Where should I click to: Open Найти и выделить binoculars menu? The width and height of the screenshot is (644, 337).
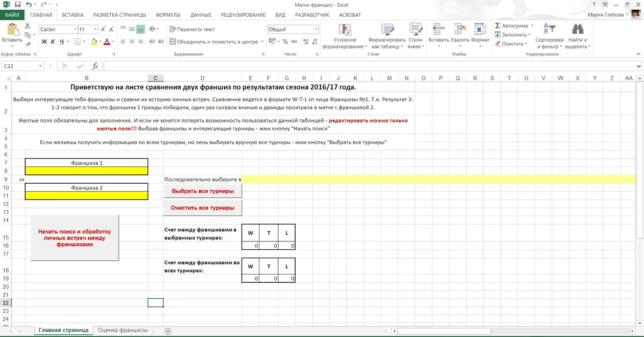tap(577, 36)
